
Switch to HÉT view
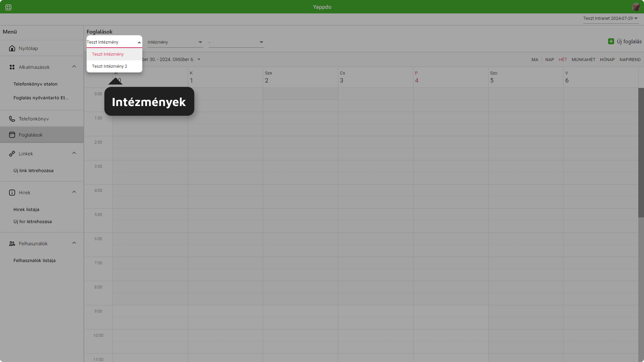coord(563,60)
